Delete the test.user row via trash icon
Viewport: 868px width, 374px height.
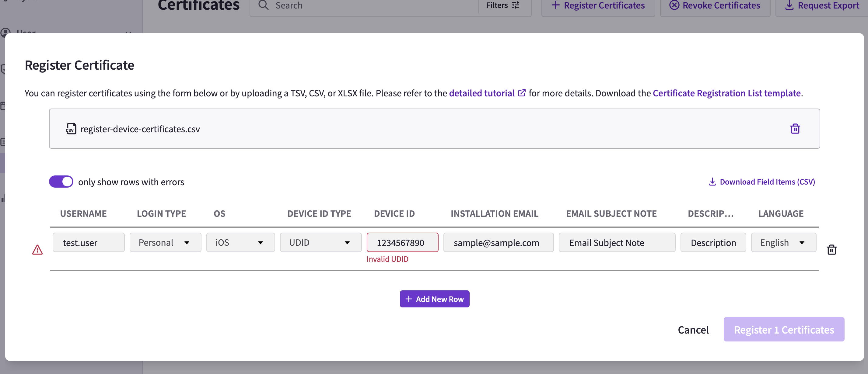click(x=832, y=249)
